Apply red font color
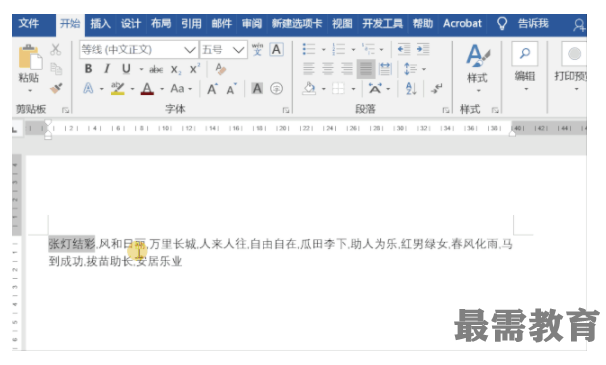This screenshot has width=606, height=365. (147, 89)
